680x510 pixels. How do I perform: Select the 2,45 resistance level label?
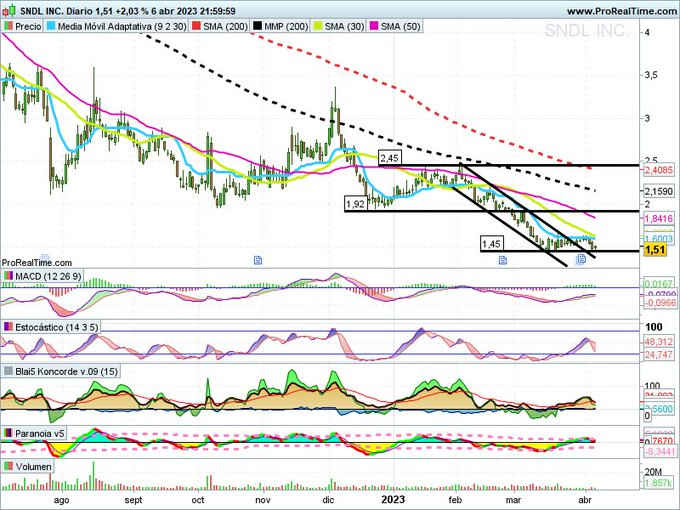point(389,158)
